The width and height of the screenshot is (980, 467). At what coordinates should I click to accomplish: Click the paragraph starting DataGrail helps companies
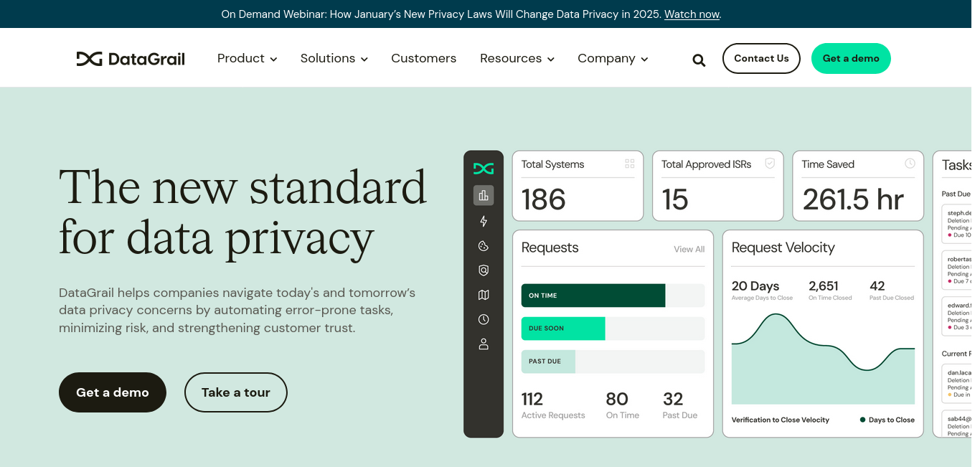pos(237,311)
